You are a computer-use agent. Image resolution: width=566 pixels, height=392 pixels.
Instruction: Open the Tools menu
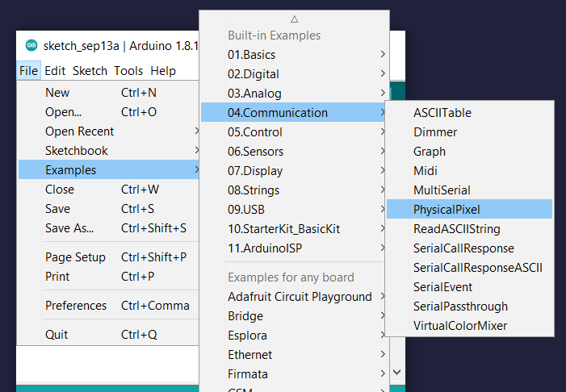point(128,71)
